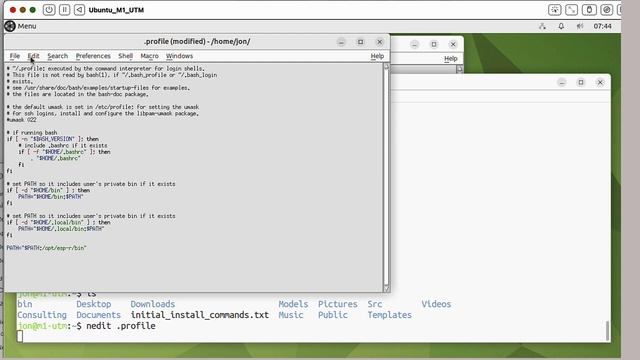Screen dimensions: 640x360
Task: Click the terminal cursor block on last line
Action: point(20,336)
